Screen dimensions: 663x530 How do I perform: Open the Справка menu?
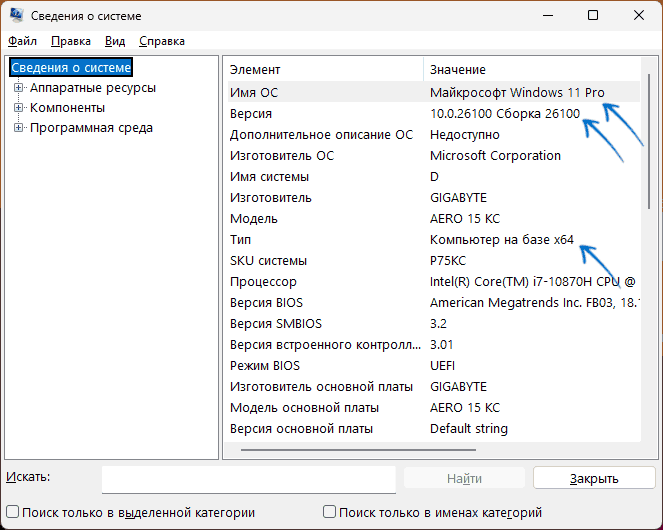click(162, 41)
